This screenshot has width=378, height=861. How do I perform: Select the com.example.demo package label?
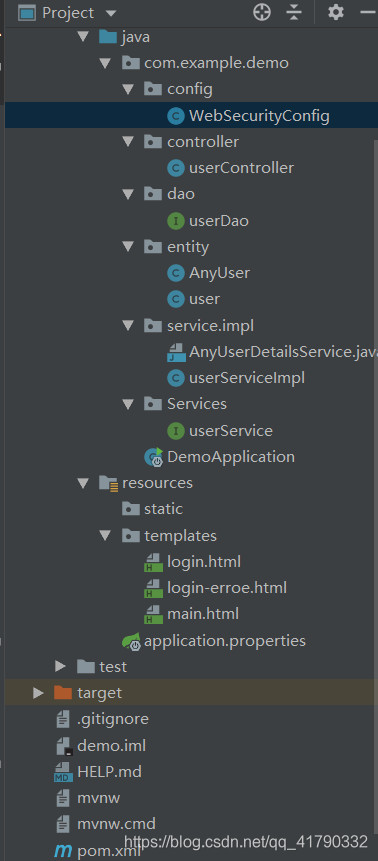pos(216,63)
